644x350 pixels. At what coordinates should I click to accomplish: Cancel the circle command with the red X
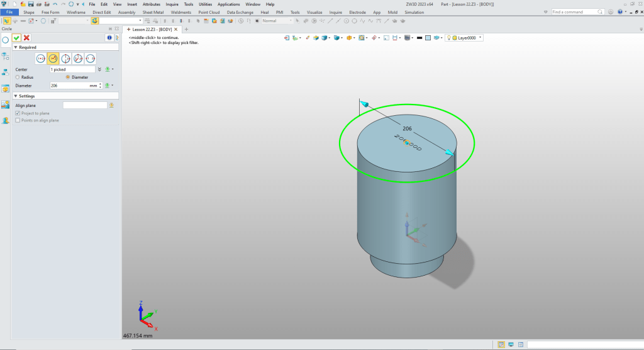click(x=26, y=38)
